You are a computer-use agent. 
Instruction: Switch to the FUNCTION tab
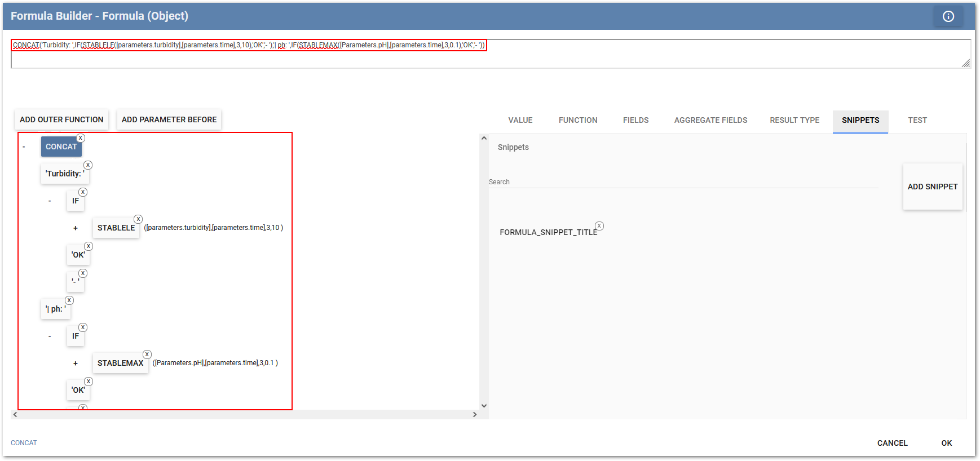(577, 120)
